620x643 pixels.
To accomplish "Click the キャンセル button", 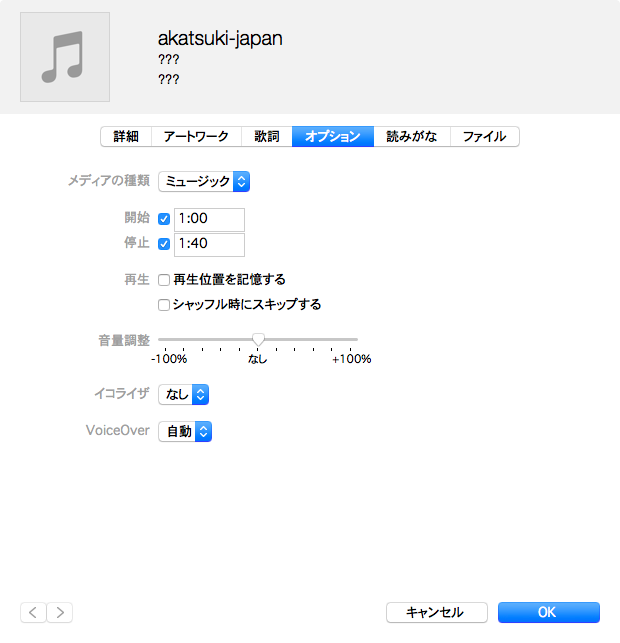I will (437, 613).
